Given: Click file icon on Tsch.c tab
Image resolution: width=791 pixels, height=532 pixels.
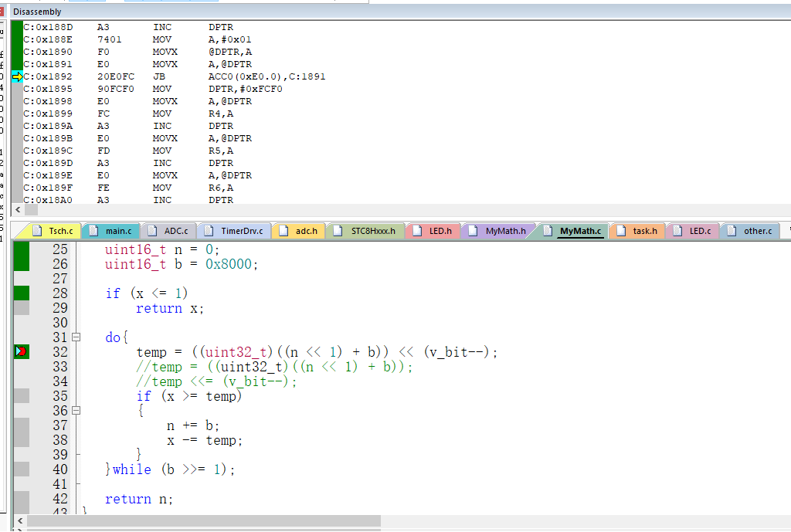Looking at the screenshot, I should (x=37, y=231).
